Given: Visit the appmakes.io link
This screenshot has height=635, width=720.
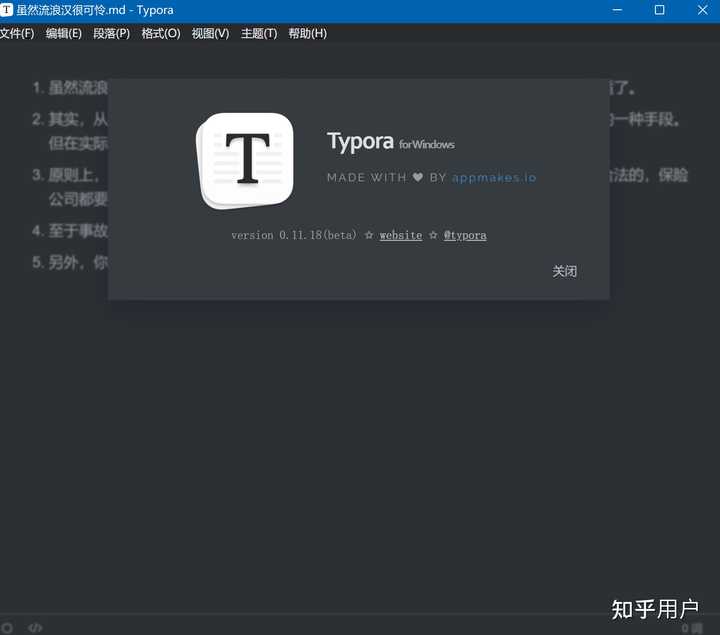Looking at the screenshot, I should [494, 178].
